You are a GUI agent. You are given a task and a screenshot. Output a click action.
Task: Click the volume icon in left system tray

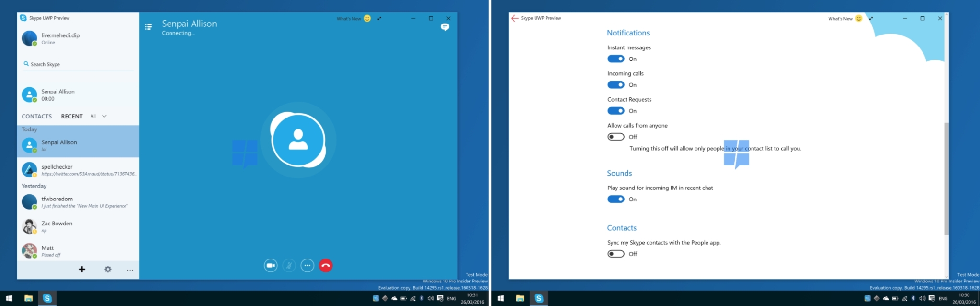pos(431,298)
